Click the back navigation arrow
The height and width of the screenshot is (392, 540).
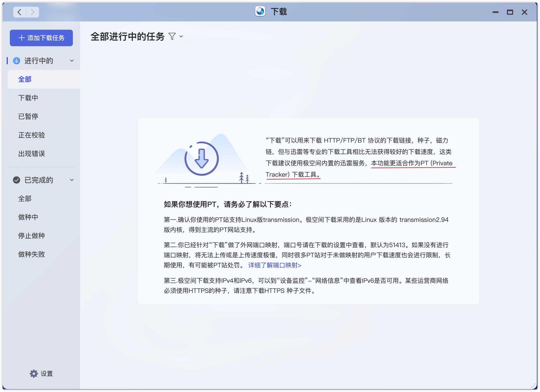(19, 12)
